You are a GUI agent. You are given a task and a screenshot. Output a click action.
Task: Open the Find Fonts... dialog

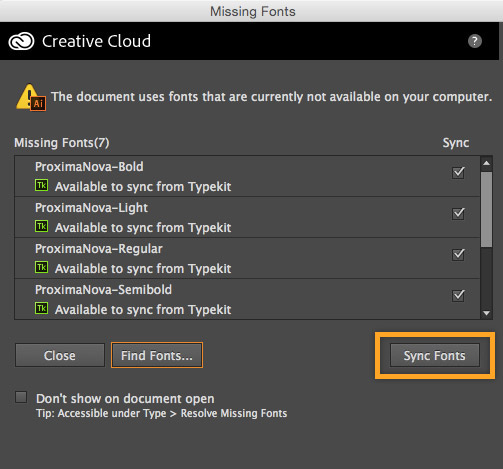pyautogui.click(x=157, y=355)
